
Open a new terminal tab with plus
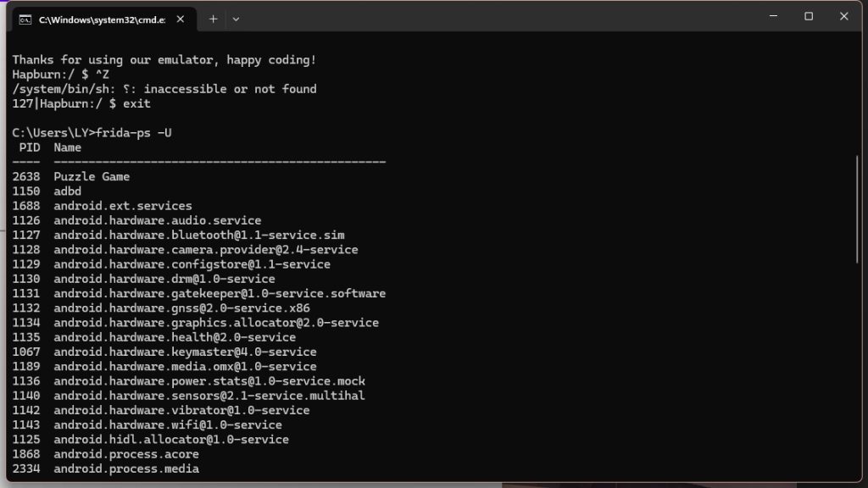tap(213, 19)
